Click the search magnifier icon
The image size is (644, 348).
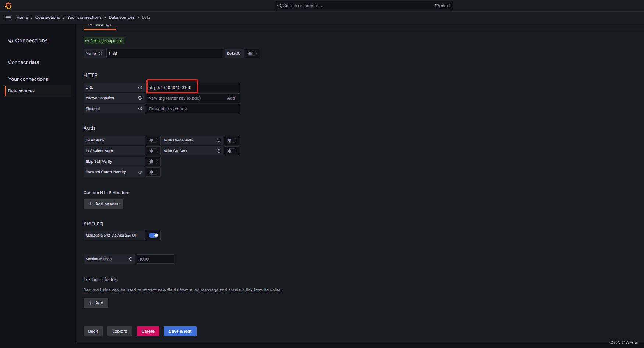point(280,6)
